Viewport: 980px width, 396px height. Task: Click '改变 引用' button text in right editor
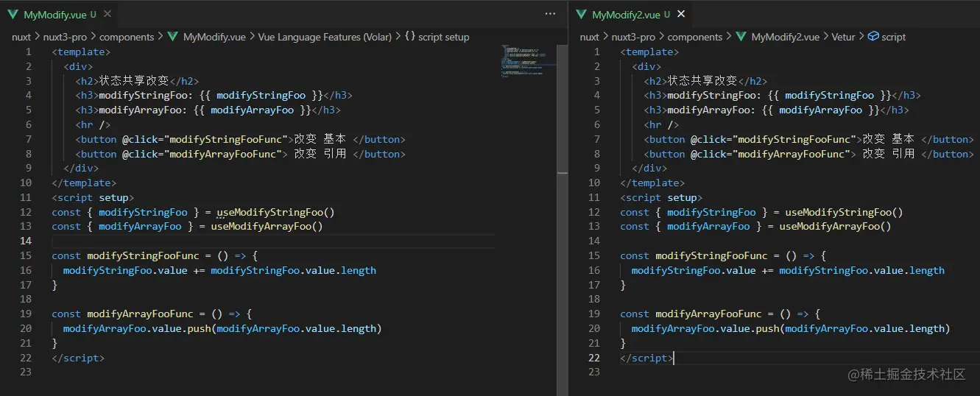888,154
